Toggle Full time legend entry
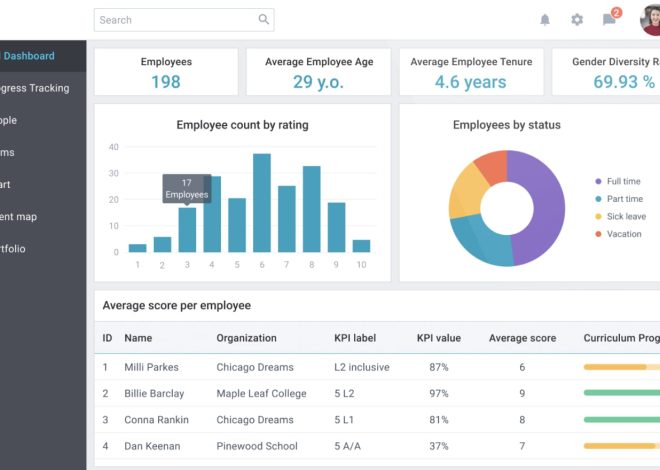Image resolution: width=660 pixels, height=470 pixels. [x=618, y=181]
